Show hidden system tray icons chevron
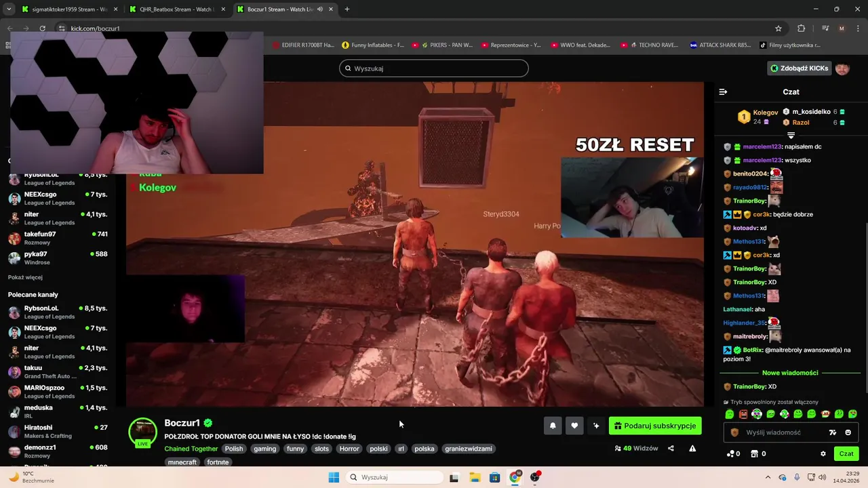Screen dimensions: 868x488 (x=768, y=477)
